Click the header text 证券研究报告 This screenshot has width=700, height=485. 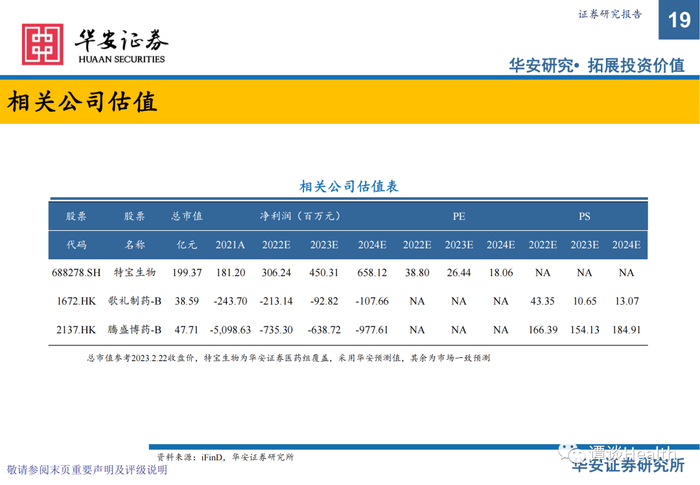[x=610, y=14]
